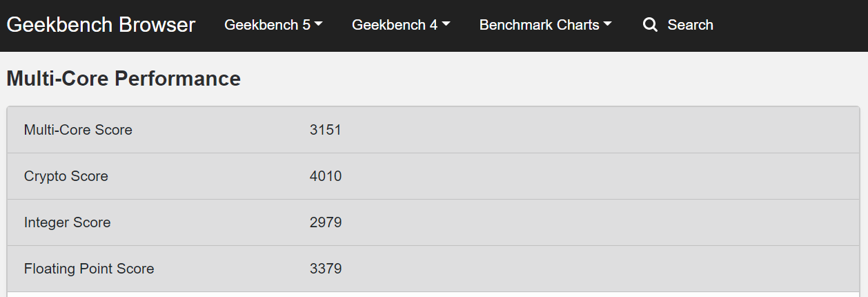
Task: Open the Geekbench 5 menu
Action: [x=274, y=25]
